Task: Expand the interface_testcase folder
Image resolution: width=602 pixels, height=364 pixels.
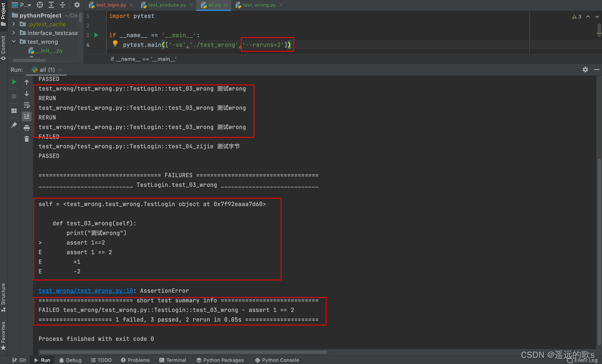Action: click(x=14, y=33)
